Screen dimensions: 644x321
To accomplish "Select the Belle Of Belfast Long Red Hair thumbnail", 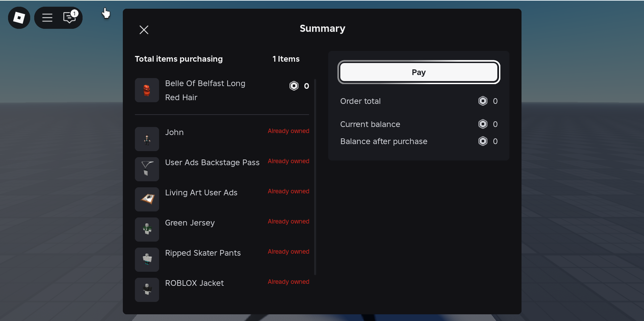I will pyautogui.click(x=147, y=90).
